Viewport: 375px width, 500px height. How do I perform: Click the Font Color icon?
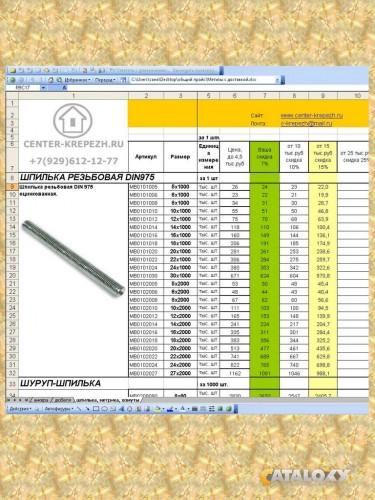(x=182, y=409)
